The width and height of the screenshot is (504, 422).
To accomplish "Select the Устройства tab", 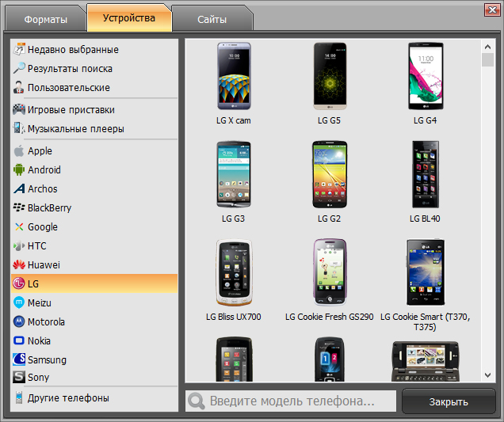I will (x=129, y=18).
